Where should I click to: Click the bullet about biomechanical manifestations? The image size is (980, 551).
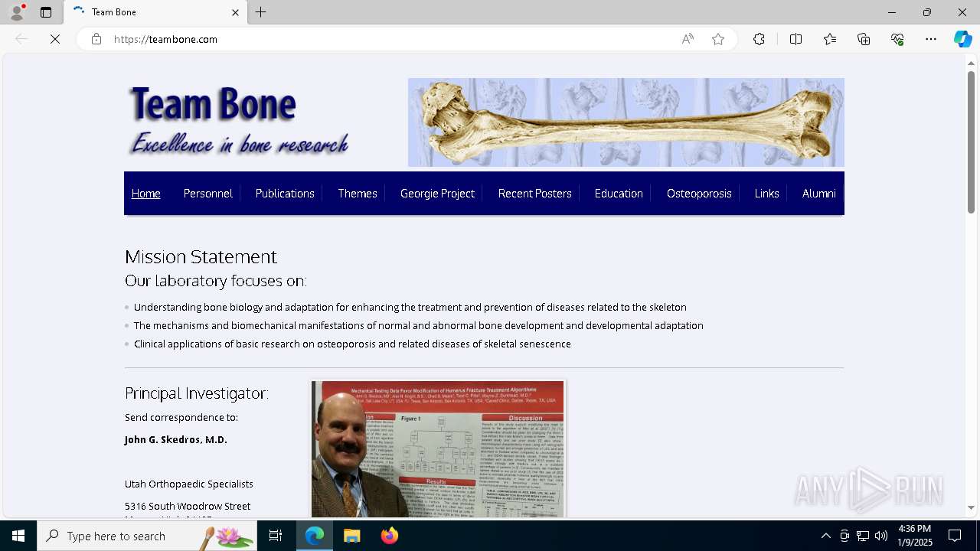[x=418, y=325]
